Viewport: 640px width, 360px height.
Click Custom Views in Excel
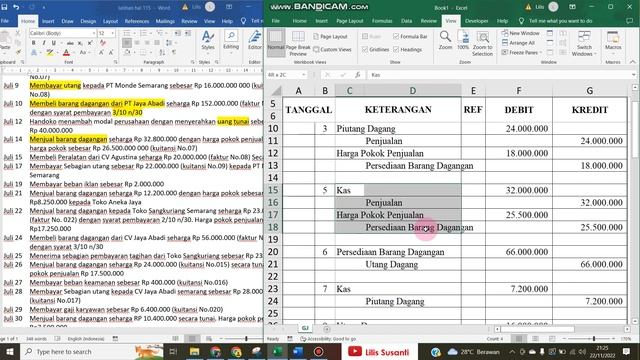click(332, 49)
